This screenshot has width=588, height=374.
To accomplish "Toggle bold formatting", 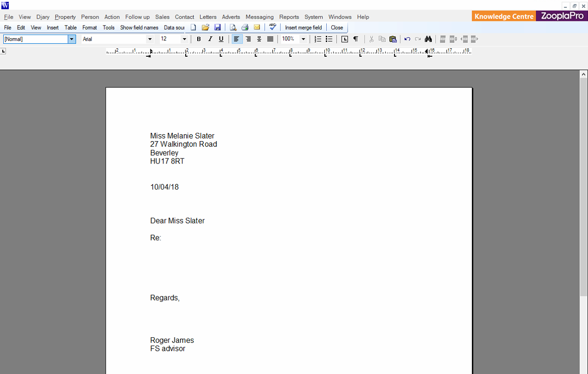I will tap(199, 39).
